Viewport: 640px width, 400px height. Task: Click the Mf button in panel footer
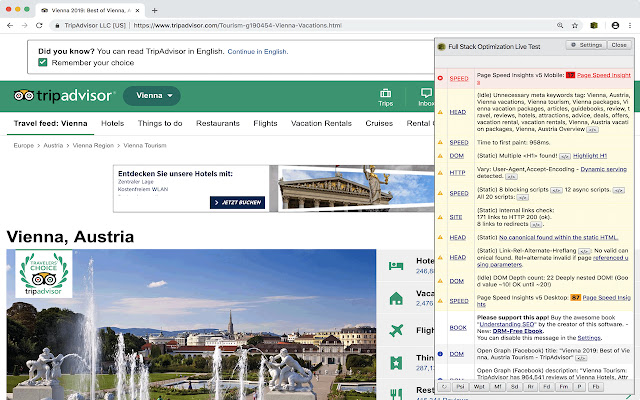(x=498, y=387)
